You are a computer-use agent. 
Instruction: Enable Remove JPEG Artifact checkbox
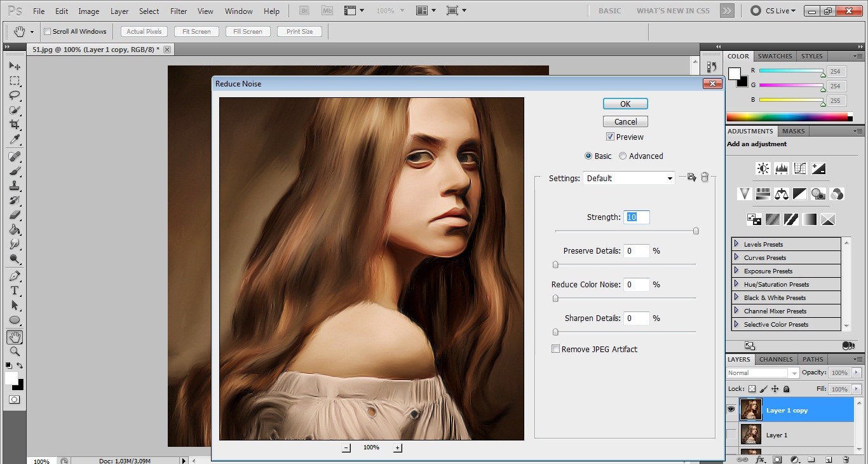pos(556,349)
